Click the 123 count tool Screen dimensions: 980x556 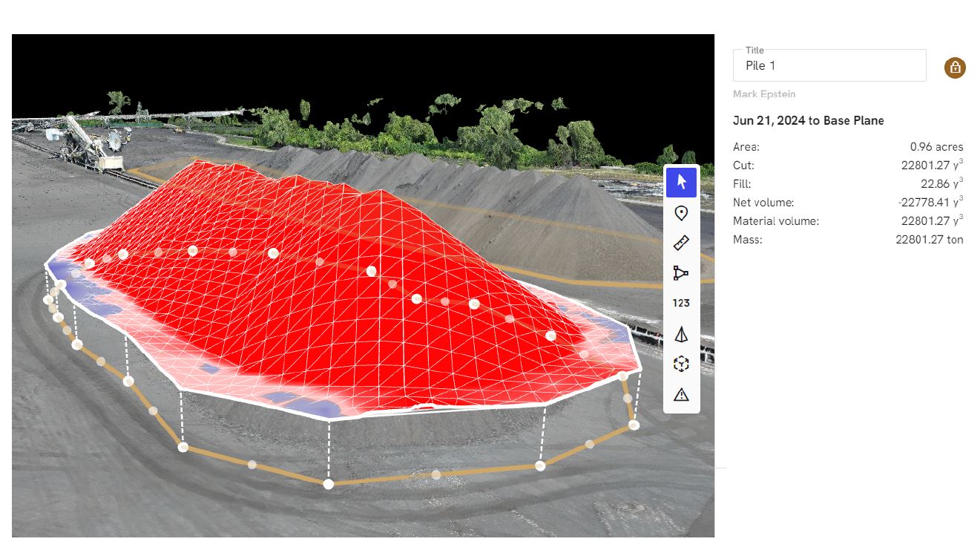(681, 303)
